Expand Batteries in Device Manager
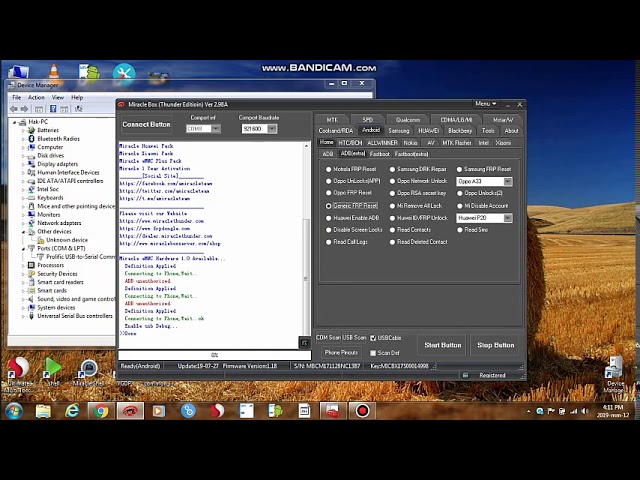This screenshot has height=480, width=640. 23,130
